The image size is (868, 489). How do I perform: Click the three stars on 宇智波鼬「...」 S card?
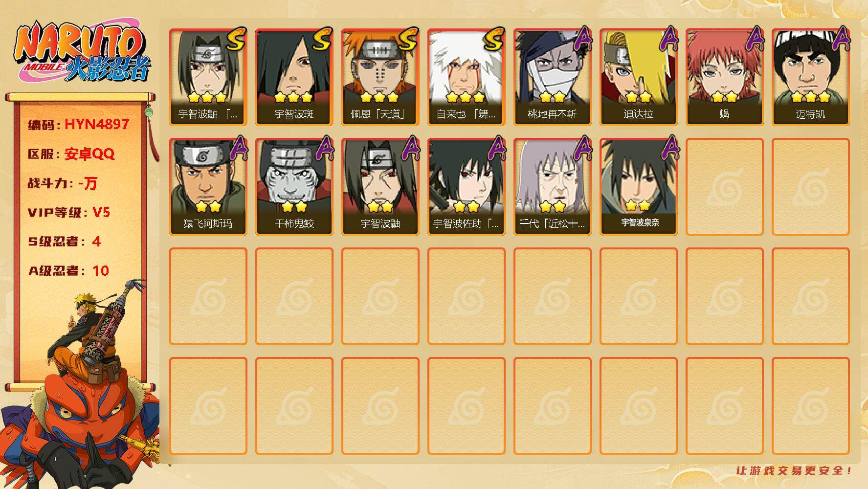pyautogui.click(x=208, y=97)
